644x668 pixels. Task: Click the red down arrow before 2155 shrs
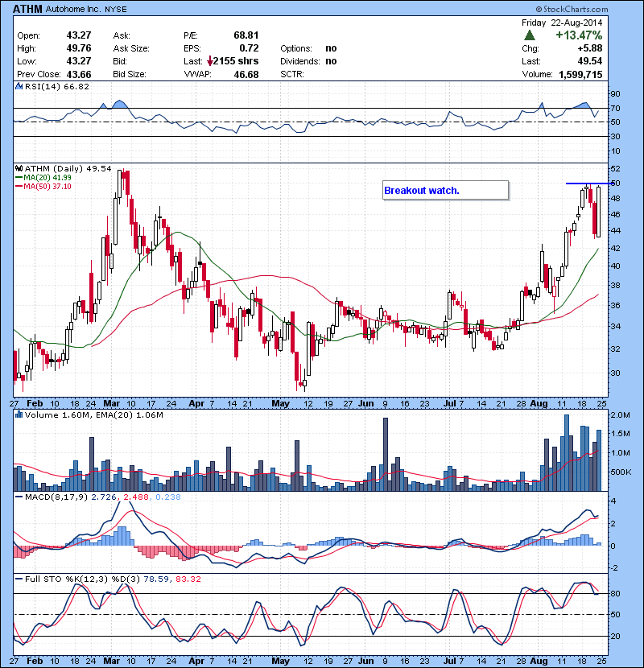[x=209, y=61]
